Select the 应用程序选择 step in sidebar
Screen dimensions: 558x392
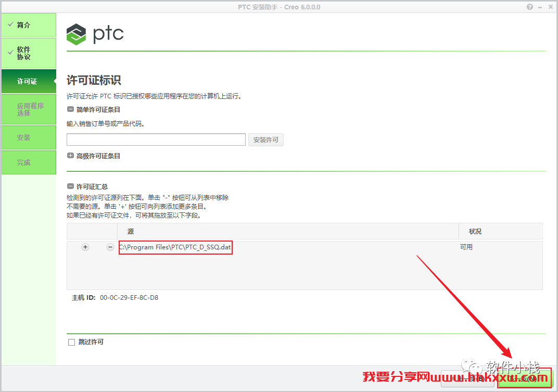point(29,109)
